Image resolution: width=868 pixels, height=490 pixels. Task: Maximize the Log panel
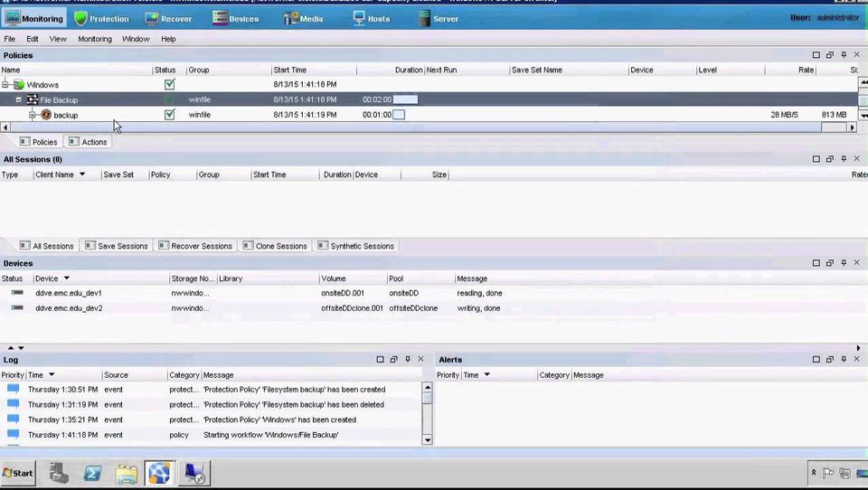coord(380,359)
